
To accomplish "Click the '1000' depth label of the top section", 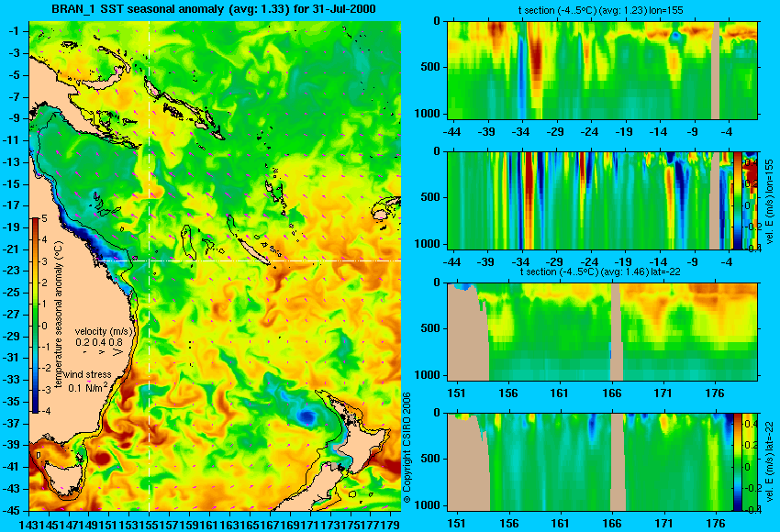I will pyautogui.click(x=428, y=114).
